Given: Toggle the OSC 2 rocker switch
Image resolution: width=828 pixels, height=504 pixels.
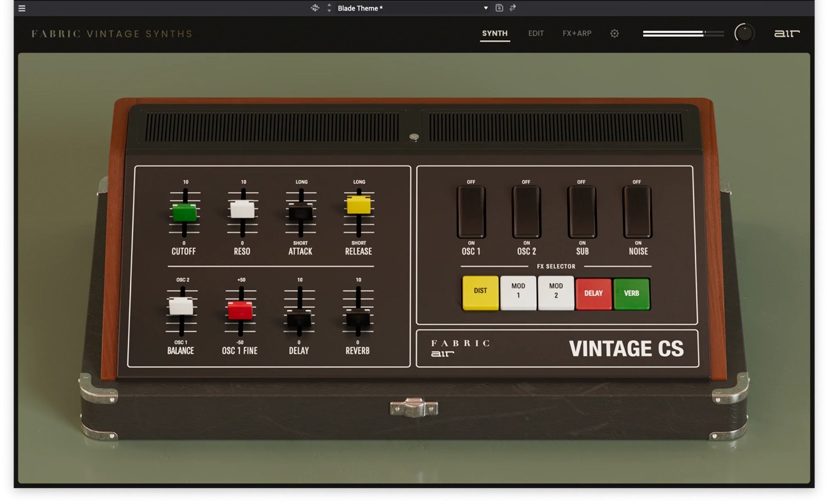Looking at the screenshot, I should pos(526,213).
